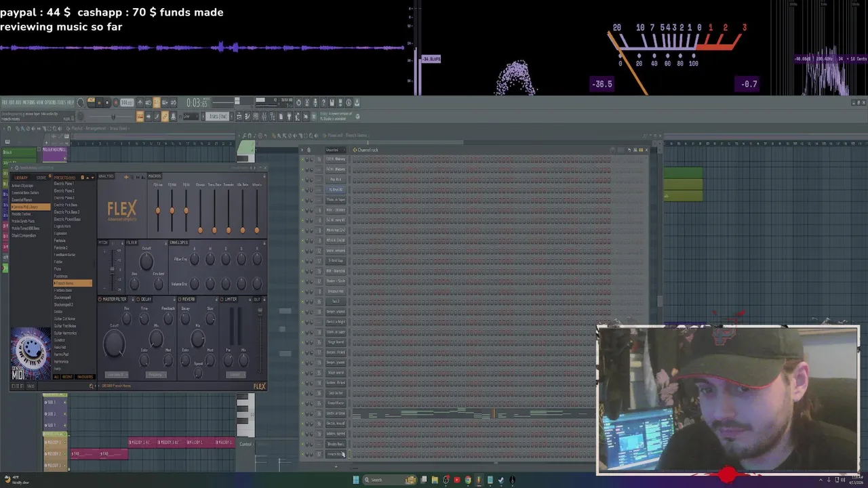Open the Low pass filter type dropdown
Image resolution: width=868 pixels, height=488 pixels.
(x=117, y=374)
